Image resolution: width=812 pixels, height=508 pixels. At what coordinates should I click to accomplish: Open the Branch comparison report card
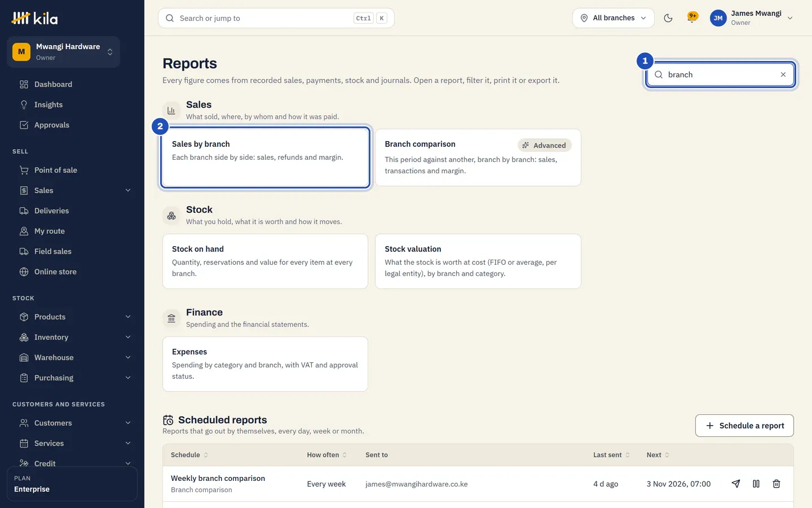pos(478,157)
